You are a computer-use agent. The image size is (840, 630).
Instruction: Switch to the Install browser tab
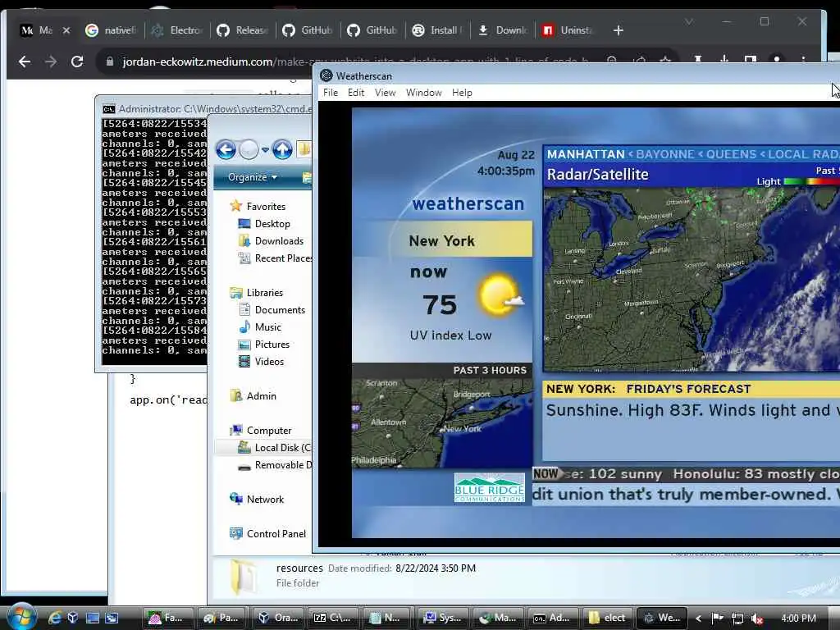click(438, 30)
